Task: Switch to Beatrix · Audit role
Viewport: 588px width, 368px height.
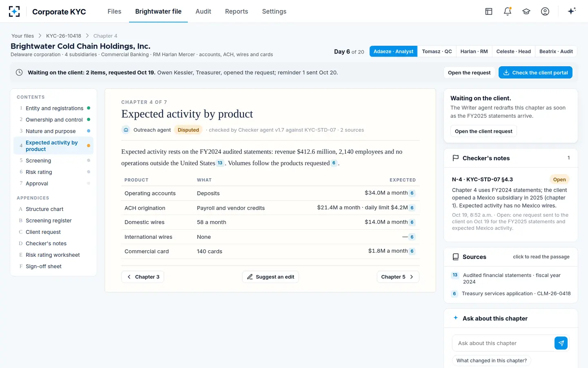Action: click(x=556, y=52)
